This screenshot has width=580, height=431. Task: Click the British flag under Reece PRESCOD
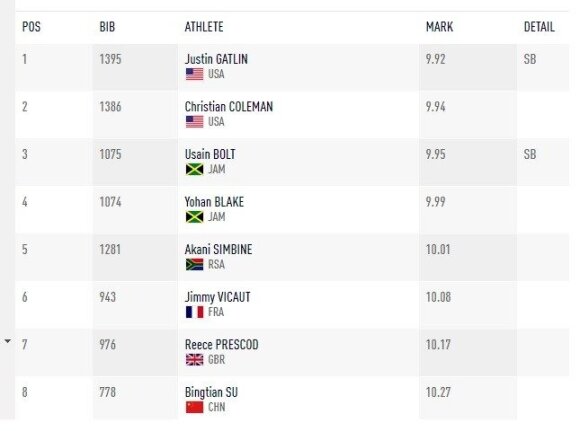(x=194, y=360)
